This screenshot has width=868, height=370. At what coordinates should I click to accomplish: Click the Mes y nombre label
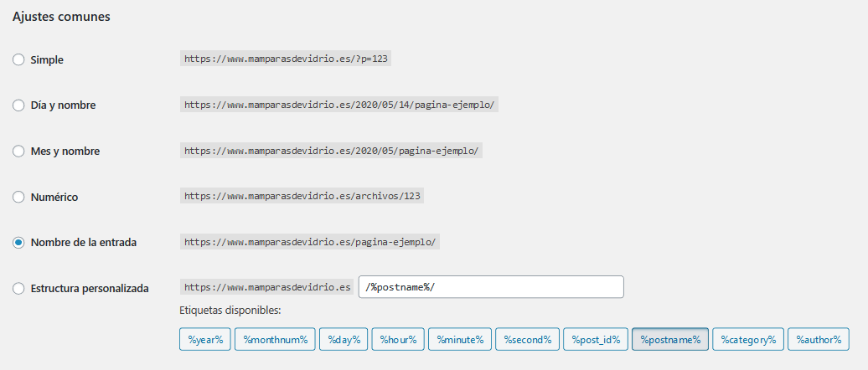pos(65,151)
